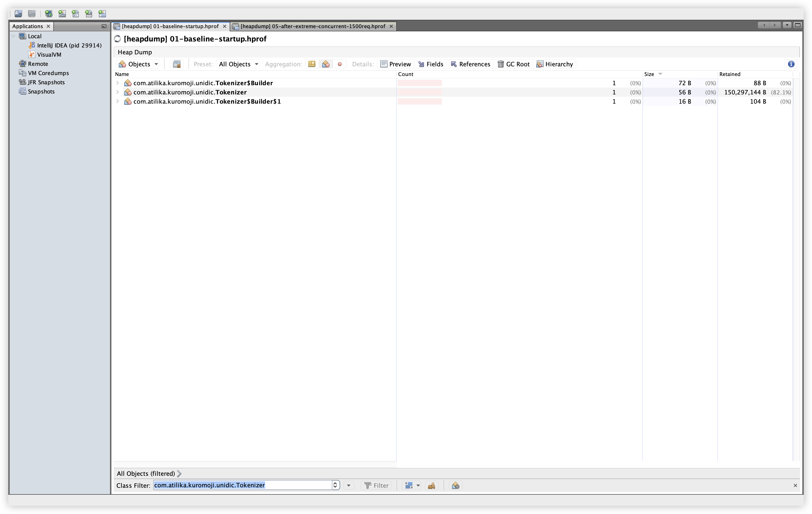Screen dimensions: 812x514
Task: Toggle match case in class filter
Action: 431,485
